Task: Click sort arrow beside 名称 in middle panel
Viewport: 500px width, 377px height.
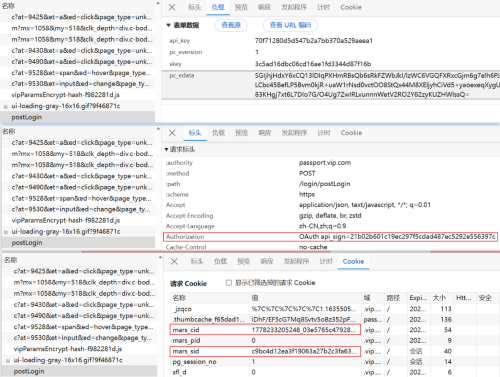Action: click(158, 129)
